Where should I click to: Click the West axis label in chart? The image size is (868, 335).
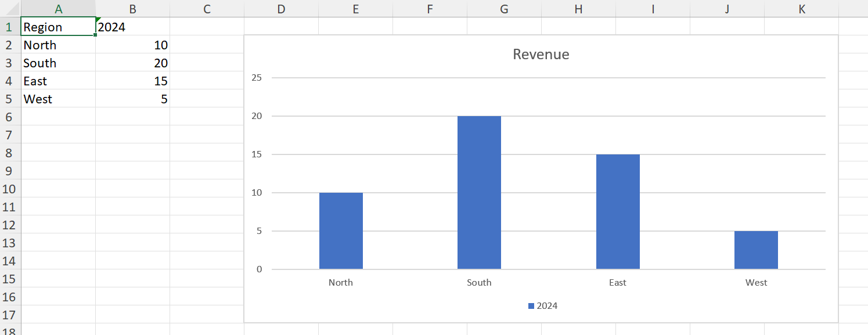756,283
